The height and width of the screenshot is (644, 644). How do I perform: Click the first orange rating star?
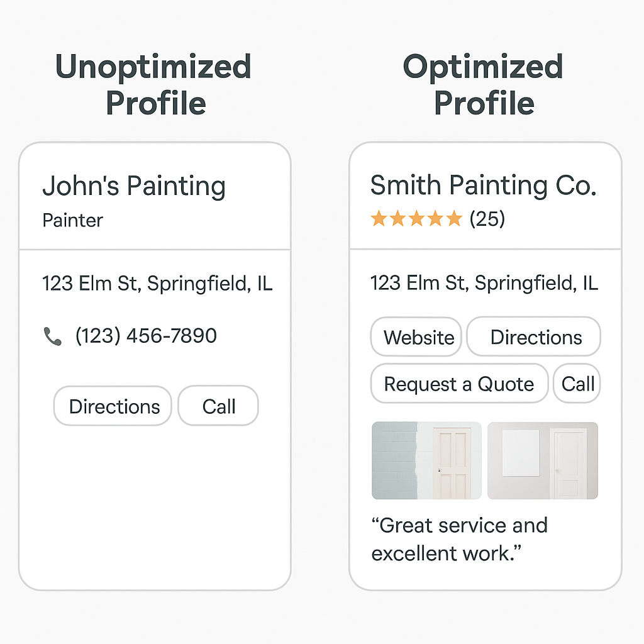click(379, 218)
